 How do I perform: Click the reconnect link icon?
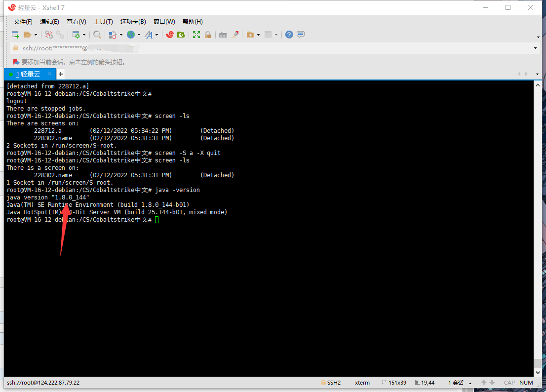click(x=61, y=35)
